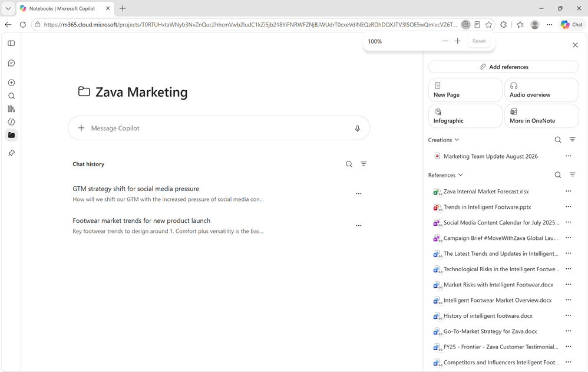Click the pin icon in left rail
The height and width of the screenshot is (372, 588).
tap(11, 153)
